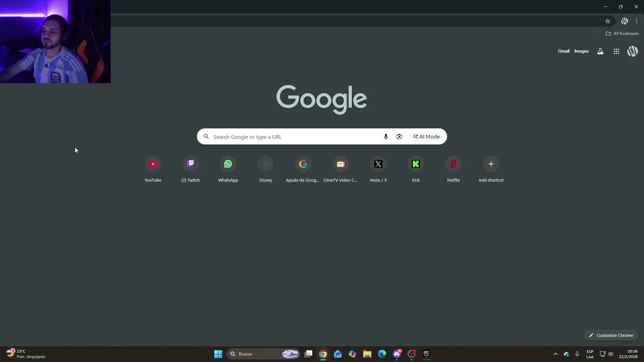Open network quick settings icon
The width and height of the screenshot is (644, 362).
coord(603,354)
